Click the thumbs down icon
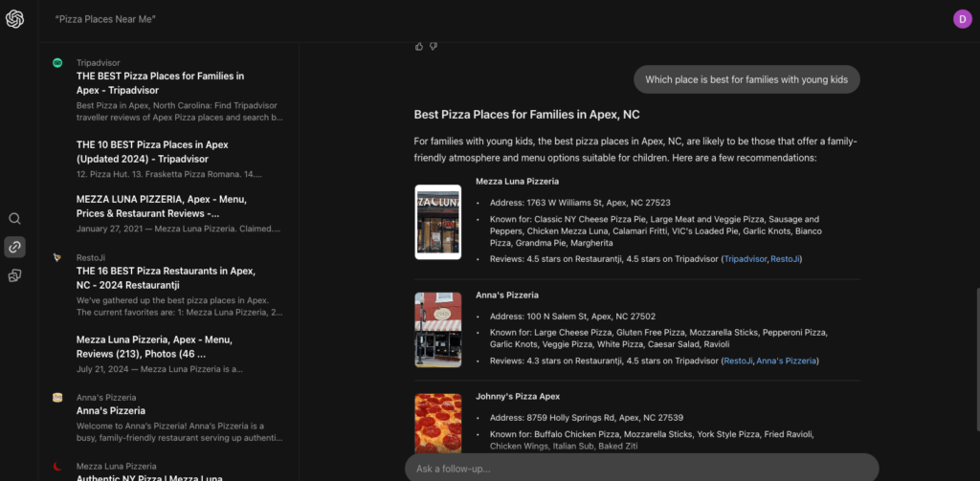The width and height of the screenshot is (980, 481). pyautogui.click(x=434, y=46)
